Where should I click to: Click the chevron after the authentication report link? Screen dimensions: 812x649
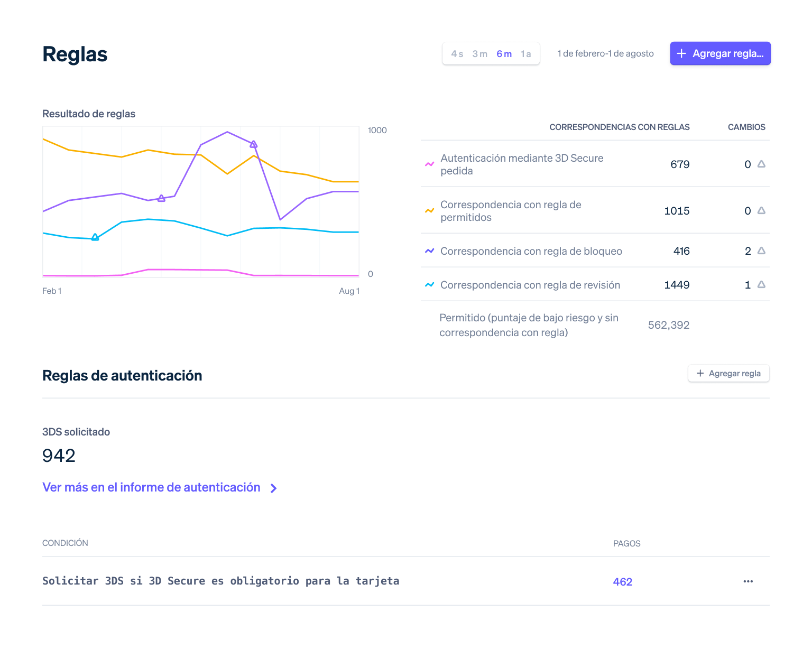pos(273,488)
